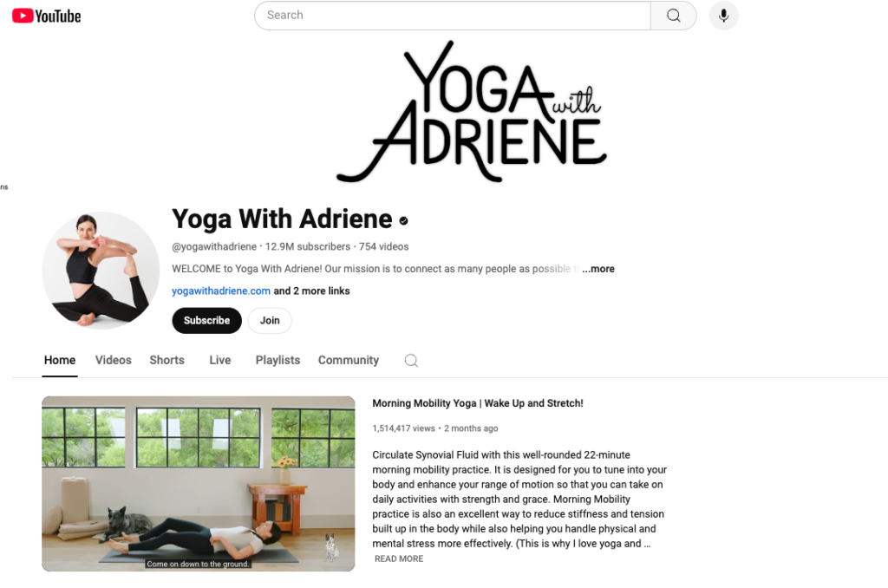The height and width of the screenshot is (588, 888).
Task: Open the Morning Mobility Yoga video title
Action: coord(478,403)
